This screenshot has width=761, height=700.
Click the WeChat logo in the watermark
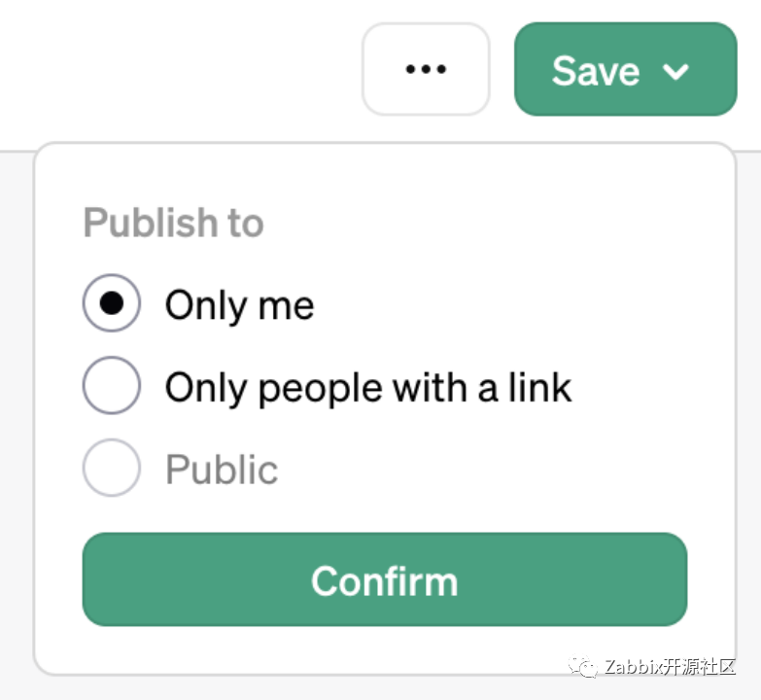585,666
